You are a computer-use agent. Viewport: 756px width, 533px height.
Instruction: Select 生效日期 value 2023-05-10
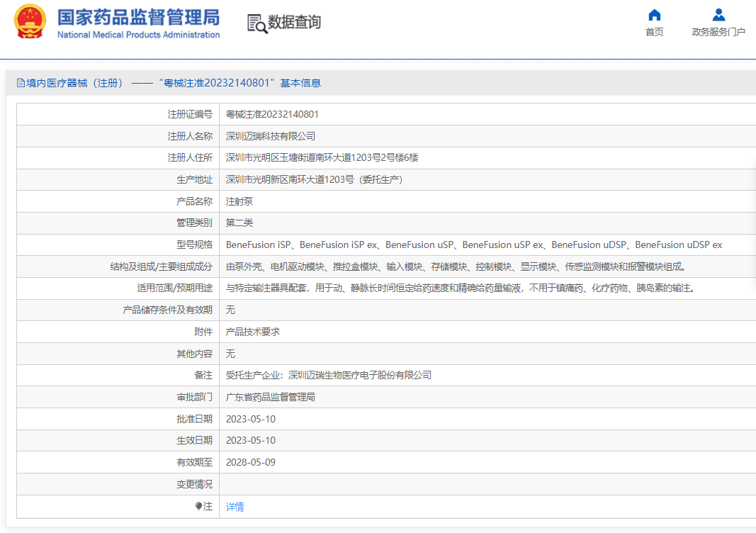coord(251,440)
